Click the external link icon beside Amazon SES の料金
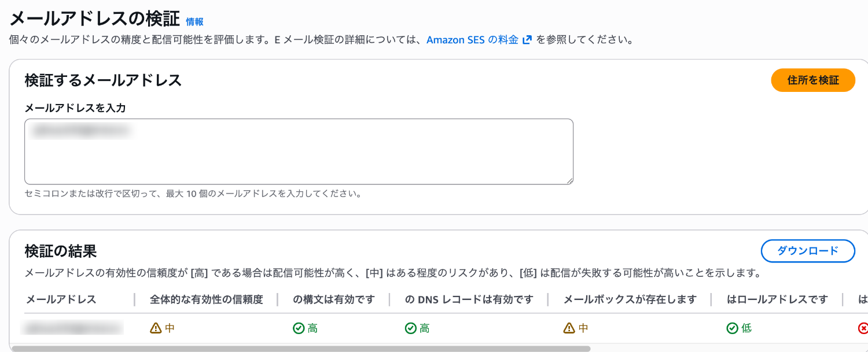 click(x=527, y=40)
